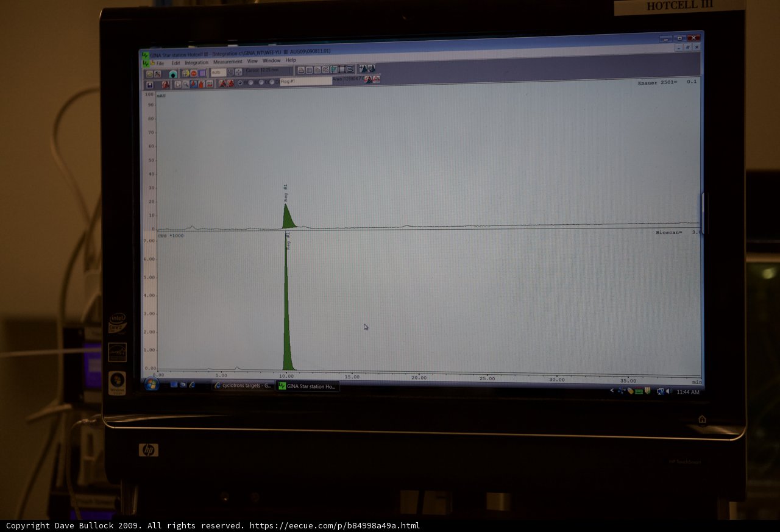Viewport: 780px width, 532px height.
Task: Open the View menu
Action: point(252,61)
